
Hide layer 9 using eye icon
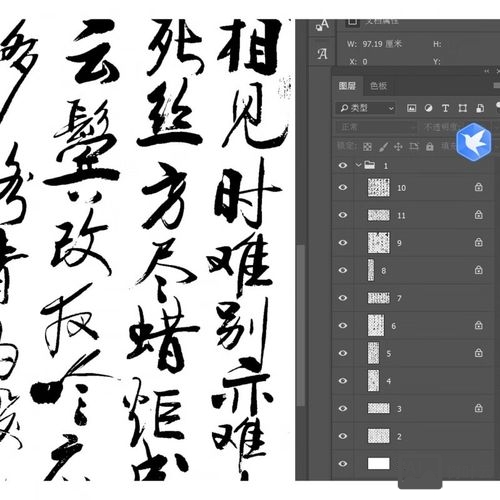[343, 243]
